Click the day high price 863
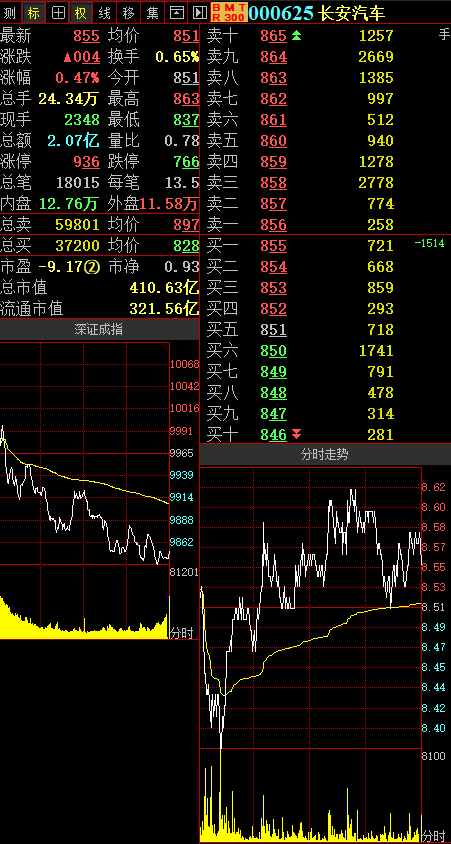This screenshot has height=844, width=451. pyautogui.click(x=186, y=99)
